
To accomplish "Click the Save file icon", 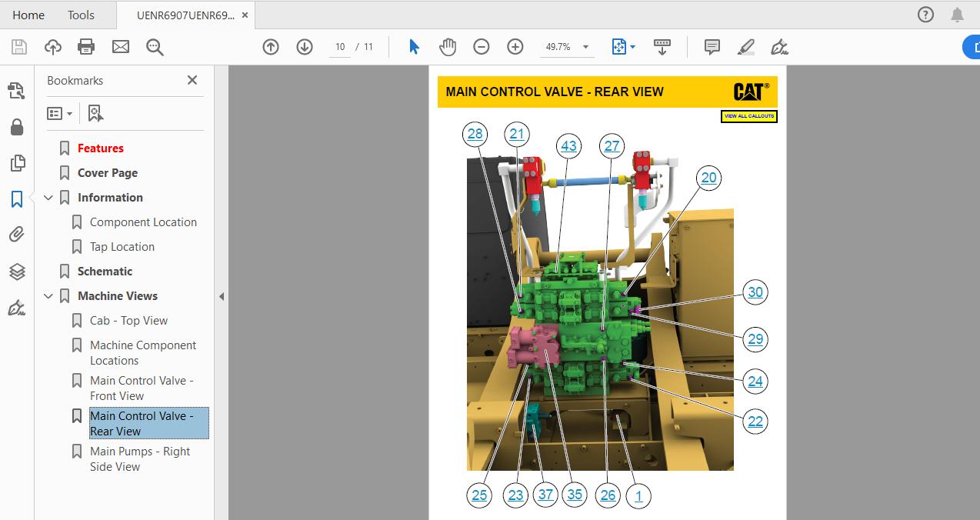I will (19, 47).
